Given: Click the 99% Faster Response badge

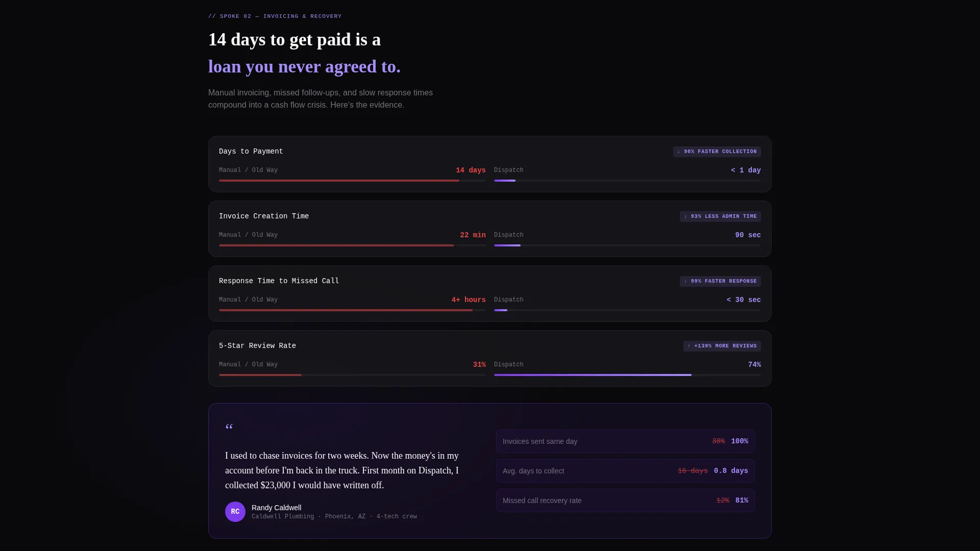Looking at the screenshot, I should click(x=720, y=281).
